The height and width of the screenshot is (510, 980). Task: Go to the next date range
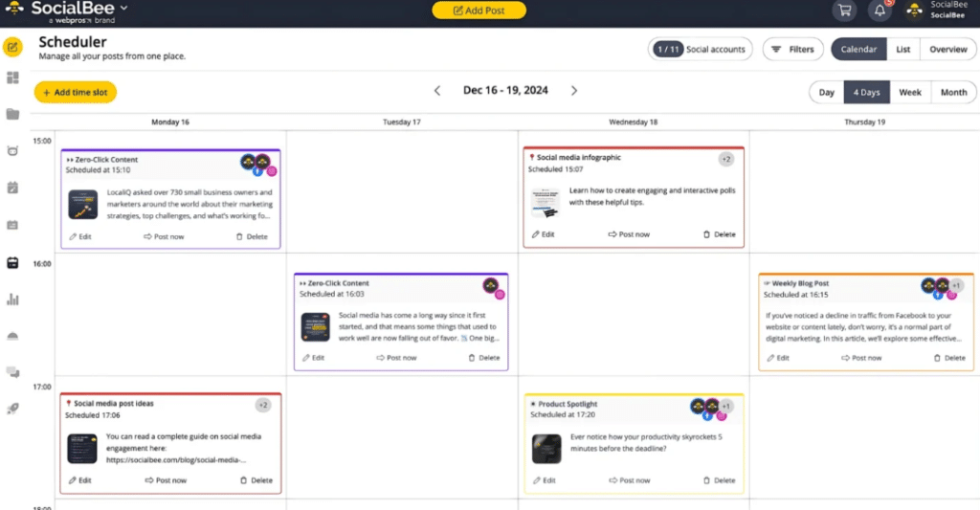[x=574, y=91]
